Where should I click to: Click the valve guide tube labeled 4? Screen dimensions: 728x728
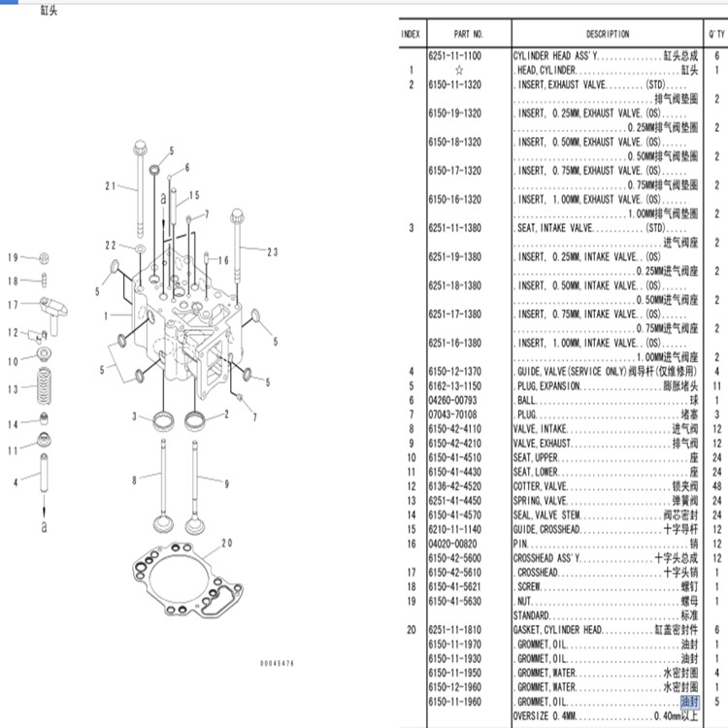pos(43,483)
